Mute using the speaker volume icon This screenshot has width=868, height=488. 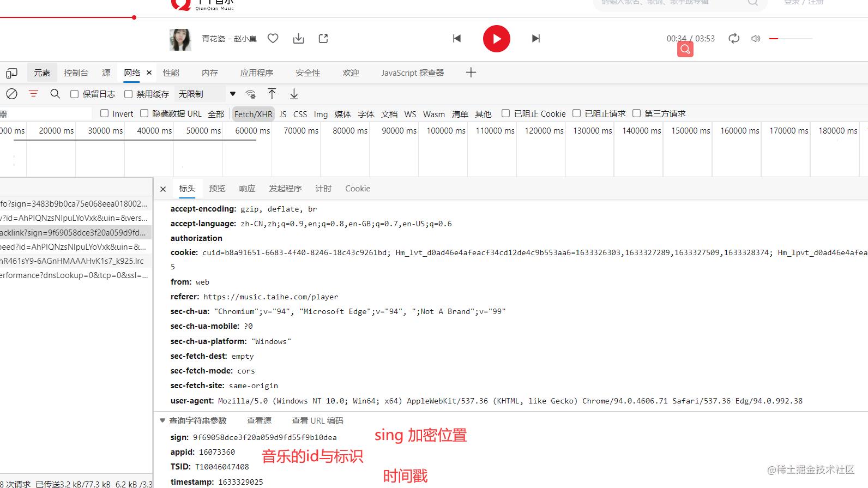[756, 39]
